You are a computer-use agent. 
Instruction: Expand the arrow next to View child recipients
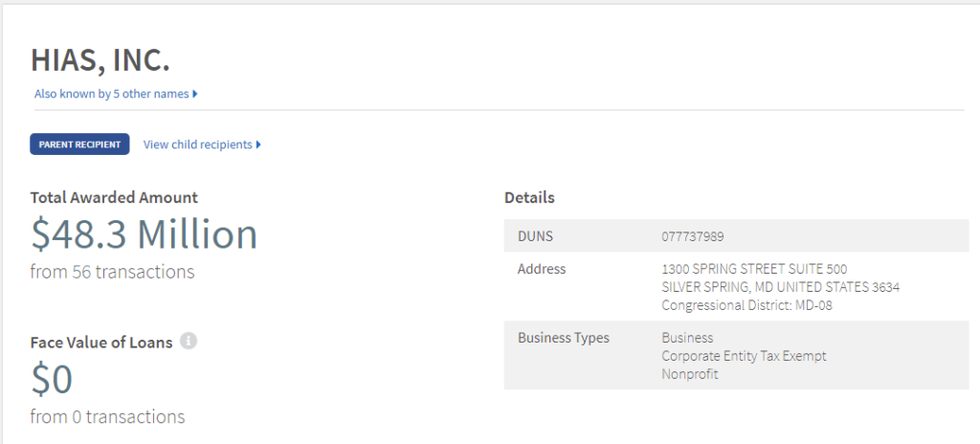258,144
